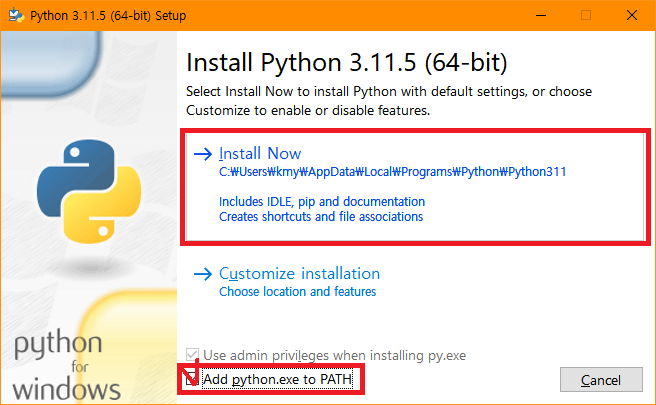The width and height of the screenshot is (656, 405).
Task: Click the arrow icon beside Customize installation
Action: pyautogui.click(x=203, y=274)
